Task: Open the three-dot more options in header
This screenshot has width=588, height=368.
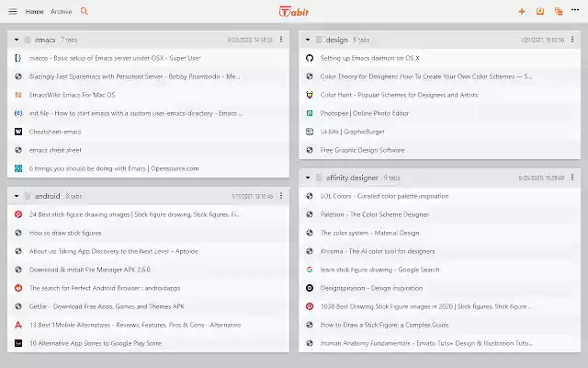Action: (x=575, y=10)
